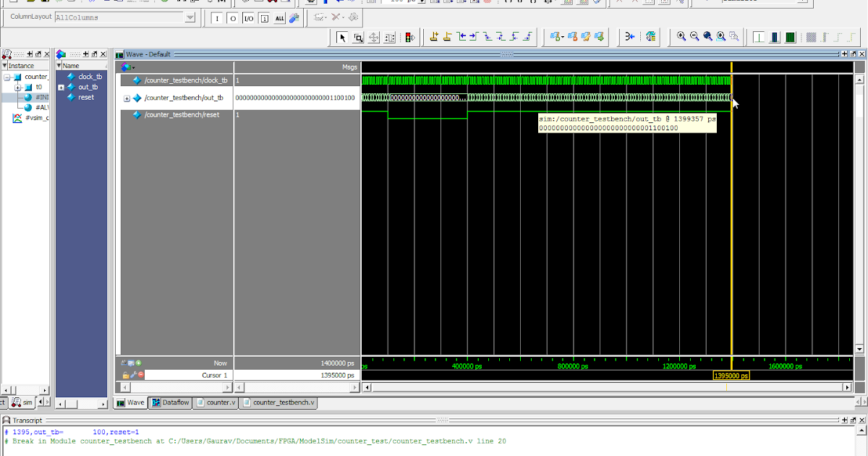Expand out_tb in the Objects pane
Image resolution: width=868 pixels, height=456 pixels.
(61, 88)
